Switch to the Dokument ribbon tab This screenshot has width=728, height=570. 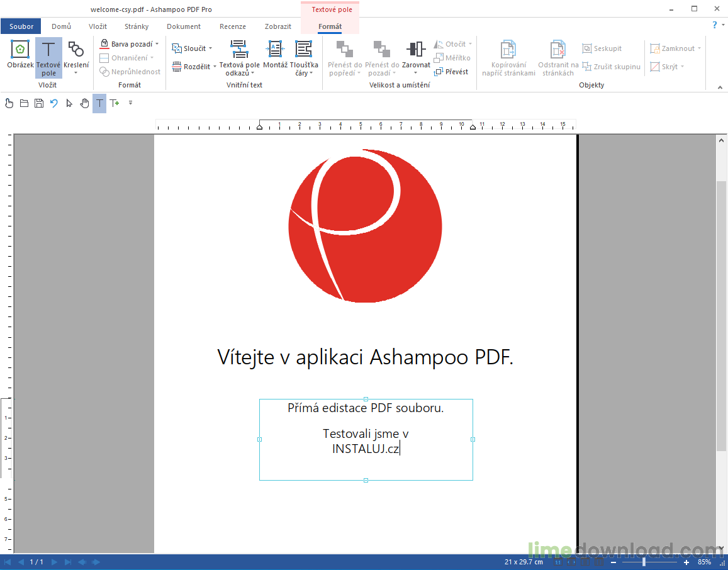pyautogui.click(x=183, y=26)
